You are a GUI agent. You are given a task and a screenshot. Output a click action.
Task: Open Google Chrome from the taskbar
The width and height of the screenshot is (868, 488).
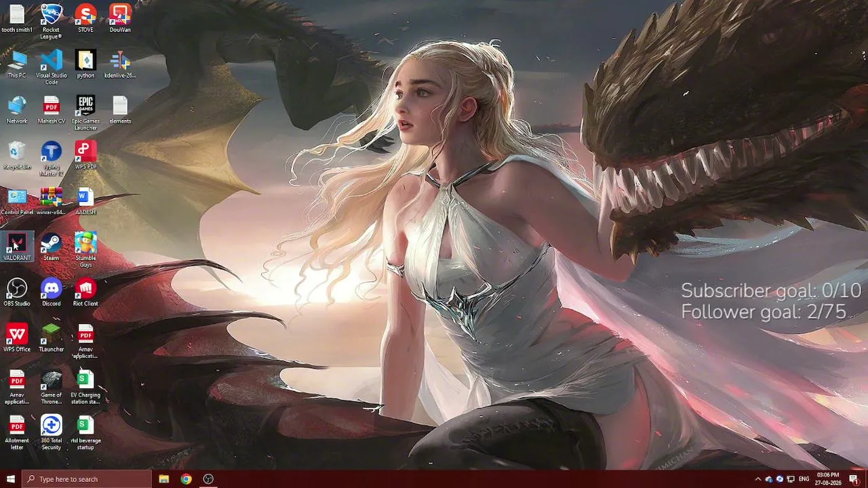186,479
